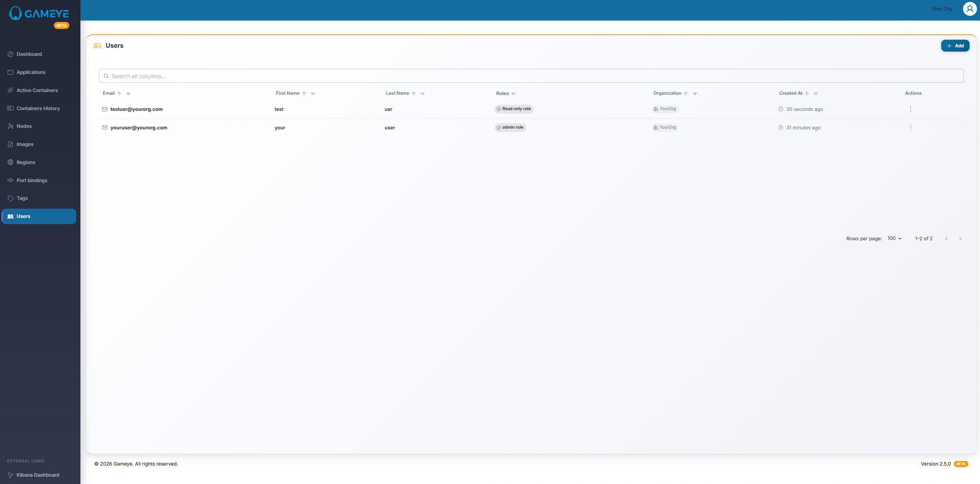980x484 pixels.
Task: Expand the rows per page dropdown
Action: coord(894,239)
